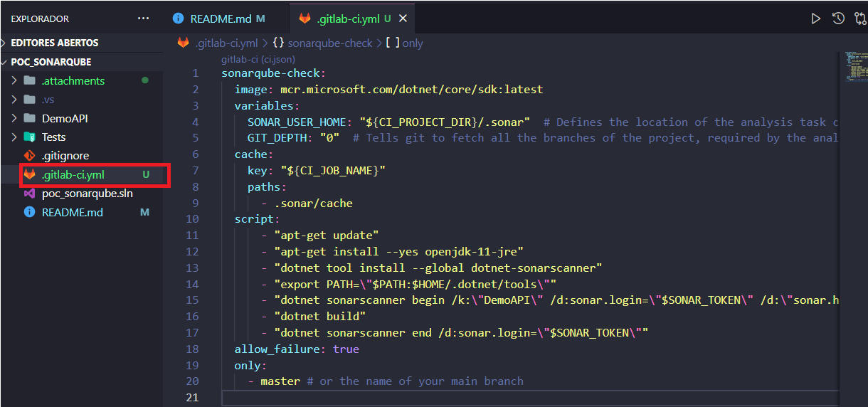Click the sonarscanner end line 17
868x407 pixels.
click(x=460, y=333)
